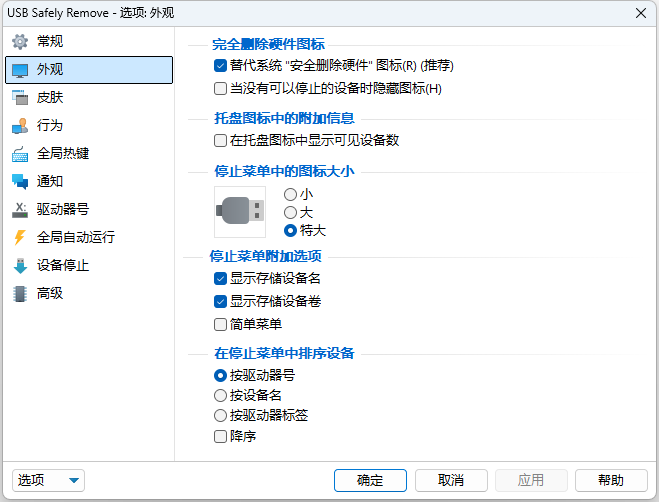
Task: Select the 小 icon size radio
Action: click(290, 195)
